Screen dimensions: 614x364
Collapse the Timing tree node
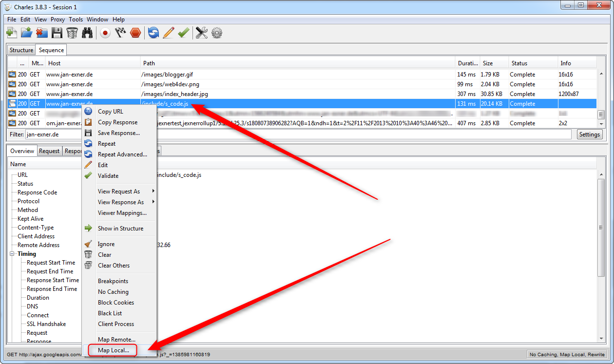(13, 254)
